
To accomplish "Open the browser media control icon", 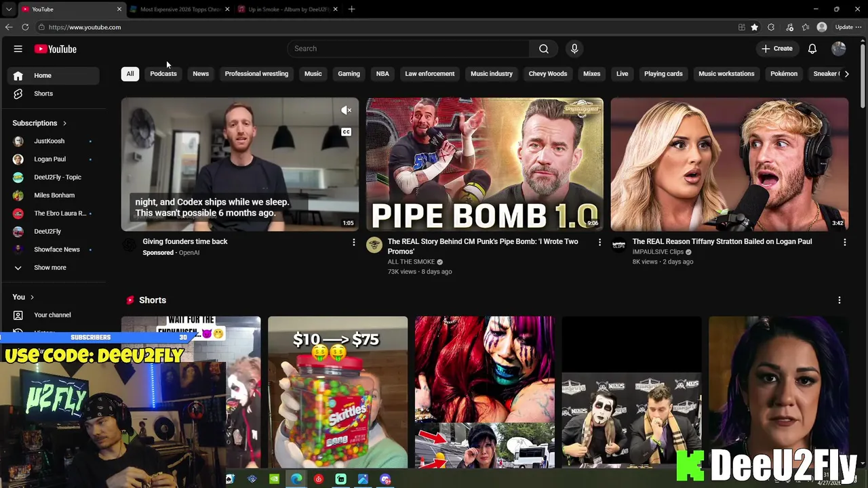I will pyautogui.click(x=789, y=27).
